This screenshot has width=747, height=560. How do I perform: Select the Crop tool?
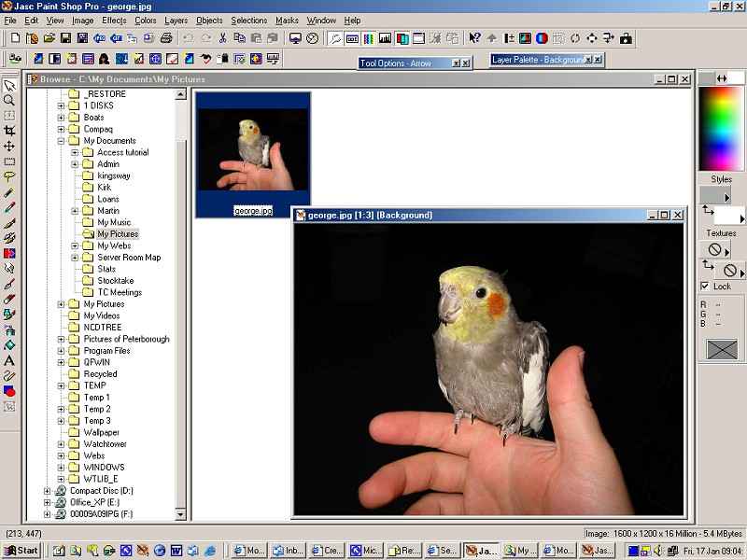(x=9, y=131)
